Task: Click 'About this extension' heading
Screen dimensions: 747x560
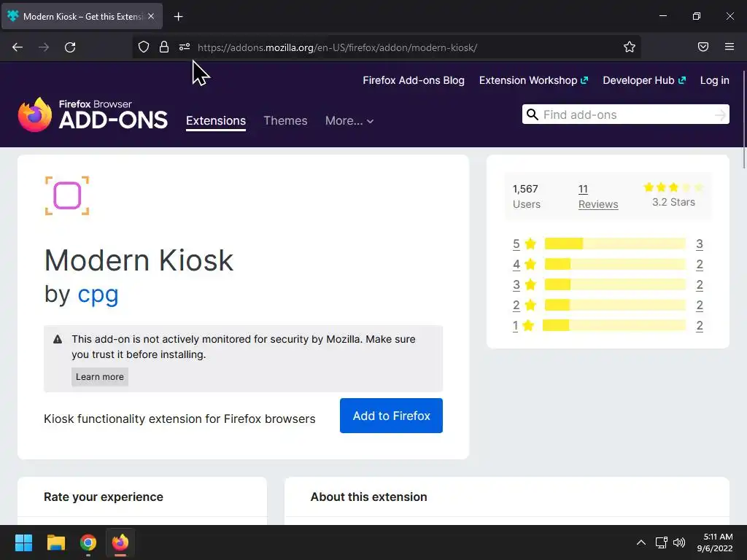Action: (368, 497)
